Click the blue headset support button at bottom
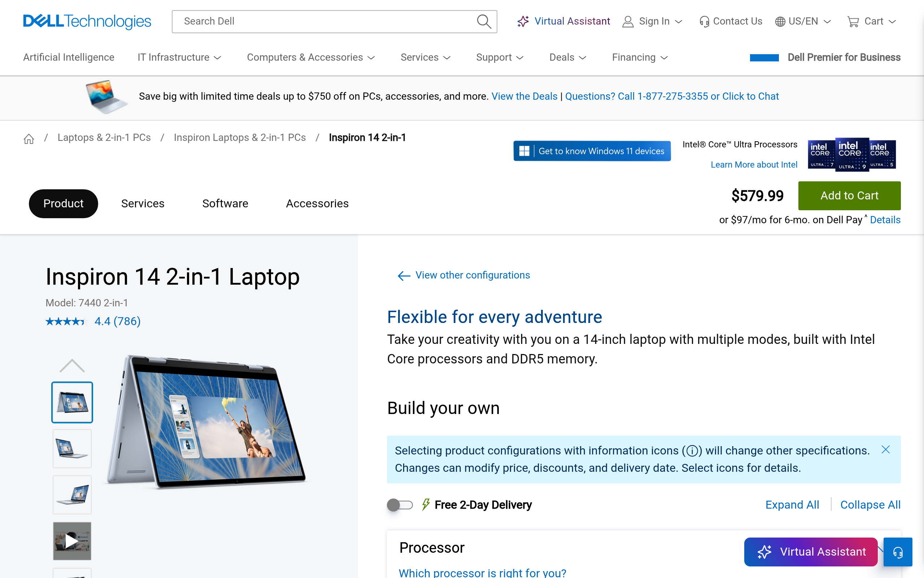 click(898, 552)
